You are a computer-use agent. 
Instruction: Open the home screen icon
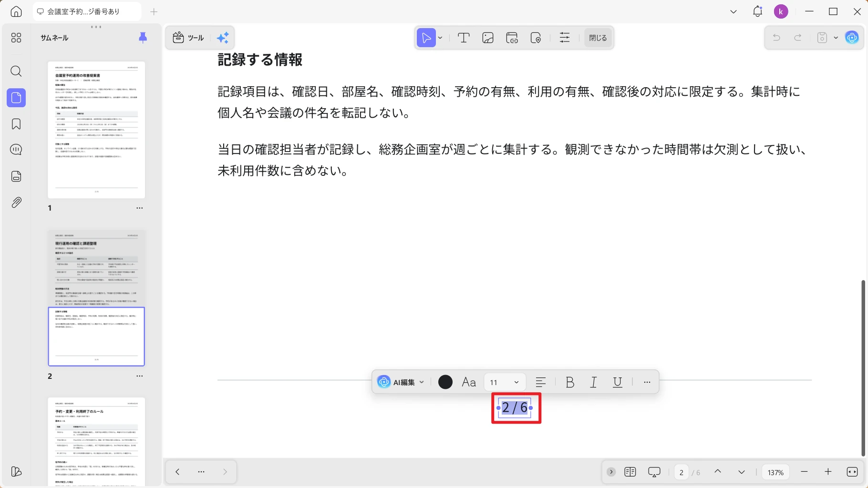pyautogui.click(x=16, y=11)
